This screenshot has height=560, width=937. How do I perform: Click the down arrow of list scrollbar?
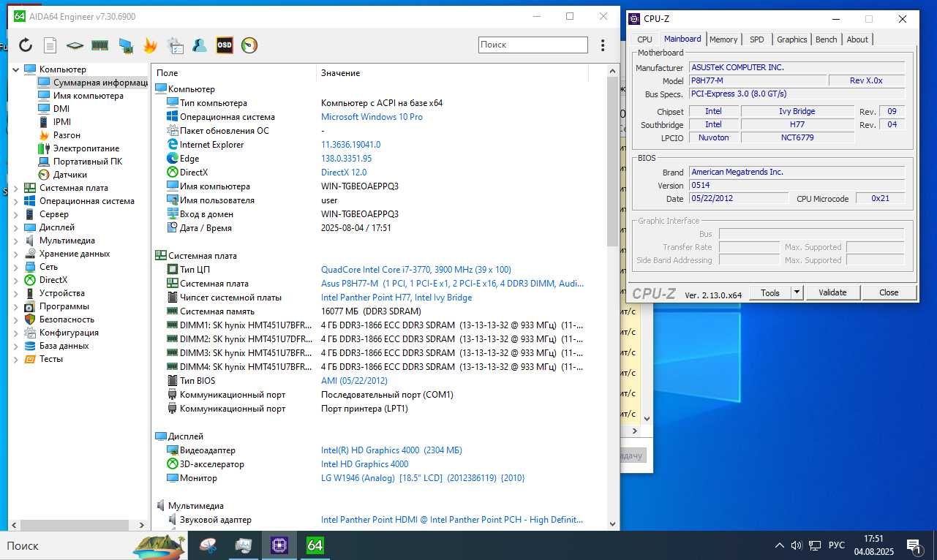(613, 523)
